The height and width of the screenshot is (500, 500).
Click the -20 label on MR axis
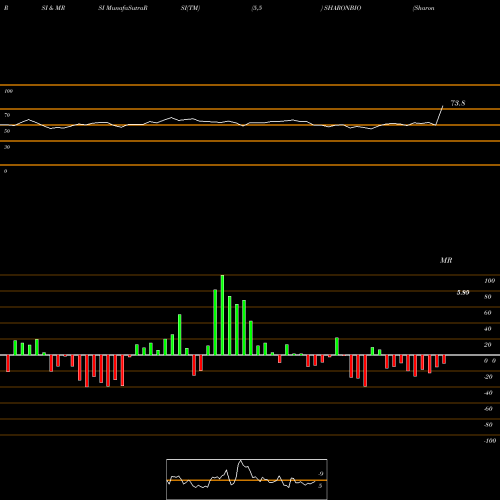click(x=488, y=377)
